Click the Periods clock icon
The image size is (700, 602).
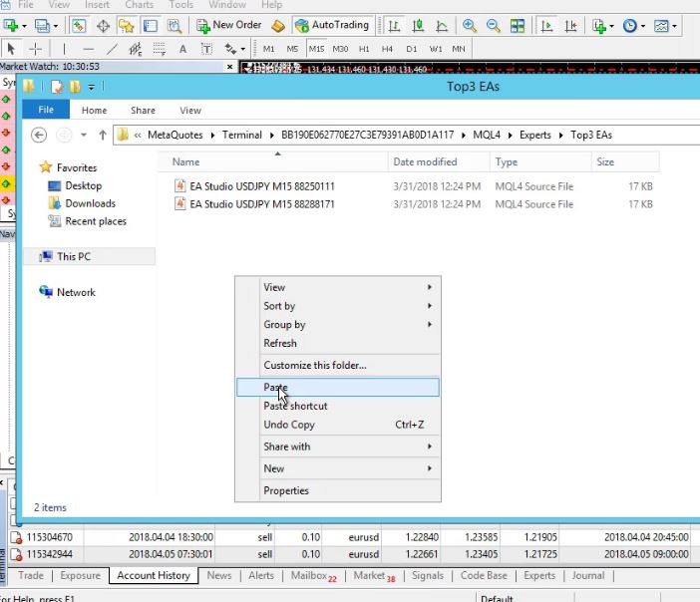pyautogui.click(x=630, y=26)
